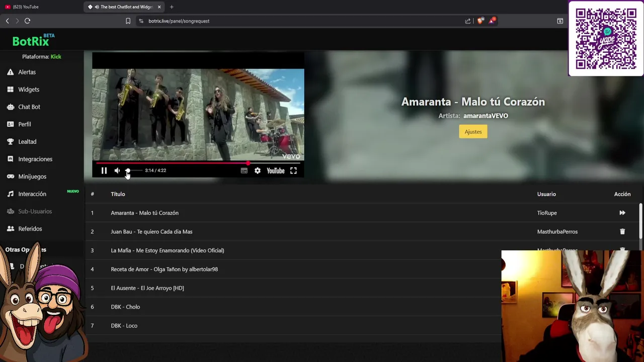
Task: Click the Título column header
Action: (118, 194)
